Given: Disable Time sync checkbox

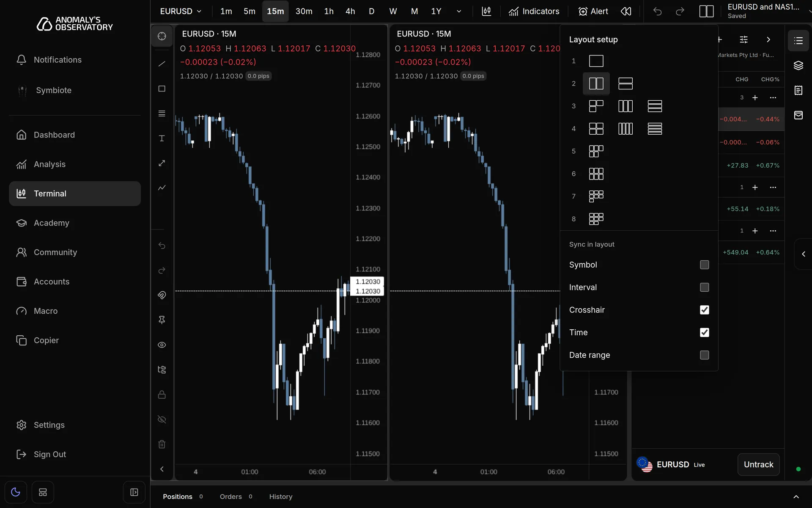Looking at the screenshot, I should tap(704, 332).
